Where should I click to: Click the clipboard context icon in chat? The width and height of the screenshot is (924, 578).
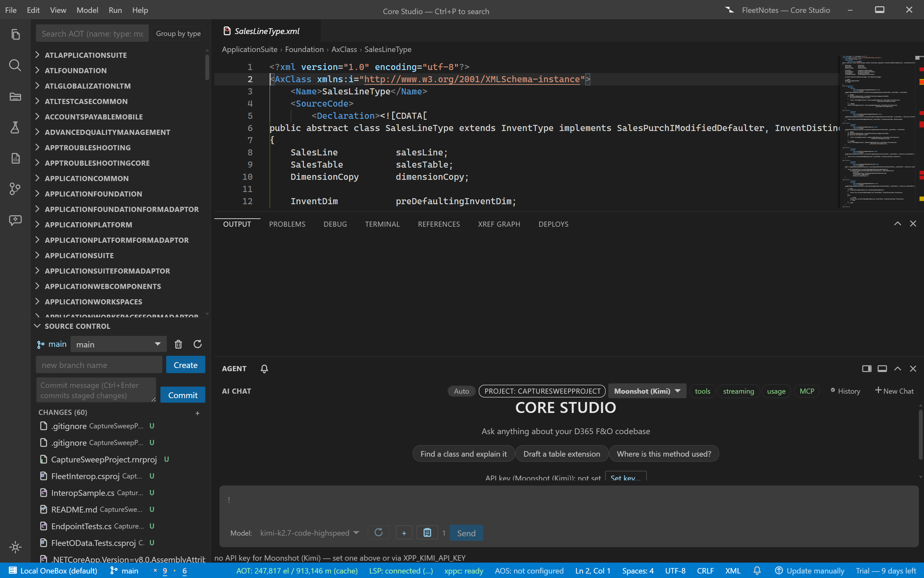tap(427, 532)
